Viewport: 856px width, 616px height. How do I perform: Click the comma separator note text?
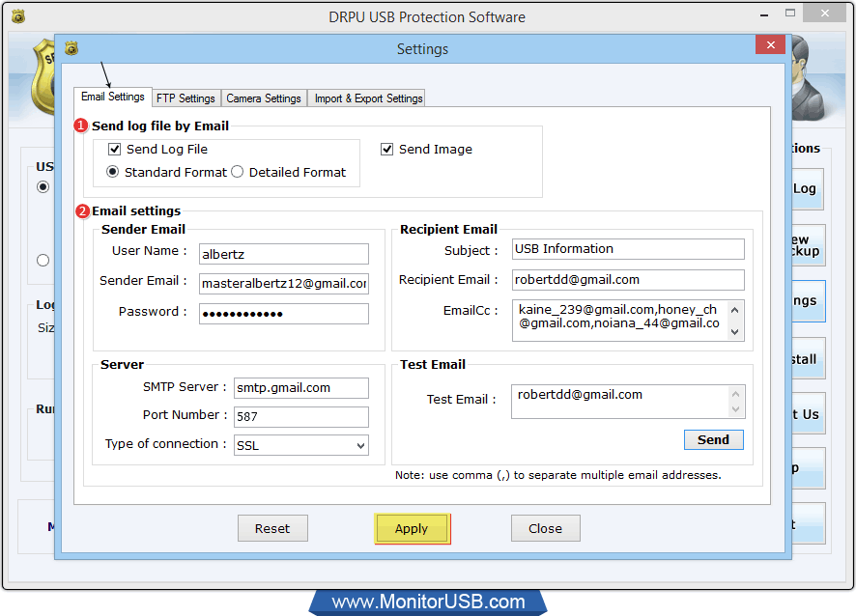pos(557,475)
